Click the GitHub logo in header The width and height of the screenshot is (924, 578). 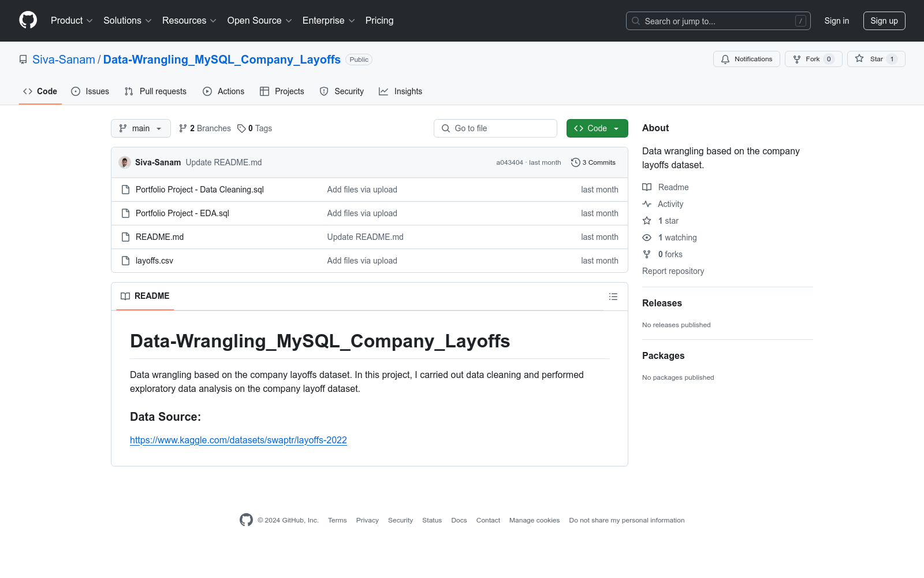[28, 20]
